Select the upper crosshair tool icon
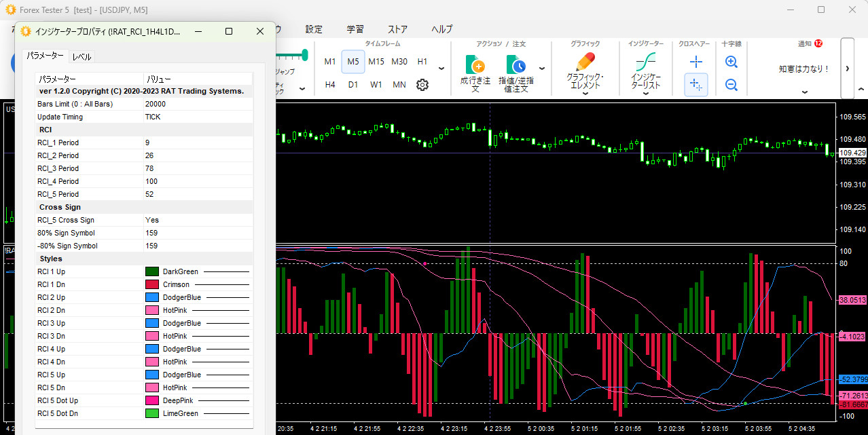The height and width of the screenshot is (435, 868). [x=695, y=62]
